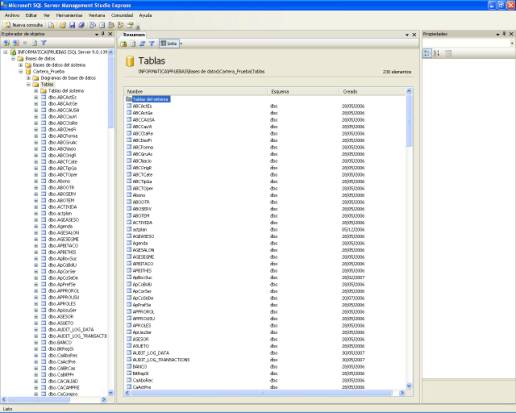Open the Ayuda menu
The image size is (516, 413).
pos(145,15)
